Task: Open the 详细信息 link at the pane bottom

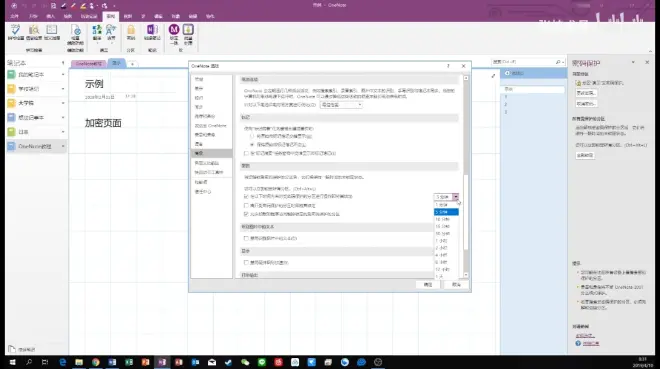Action: tap(591, 343)
